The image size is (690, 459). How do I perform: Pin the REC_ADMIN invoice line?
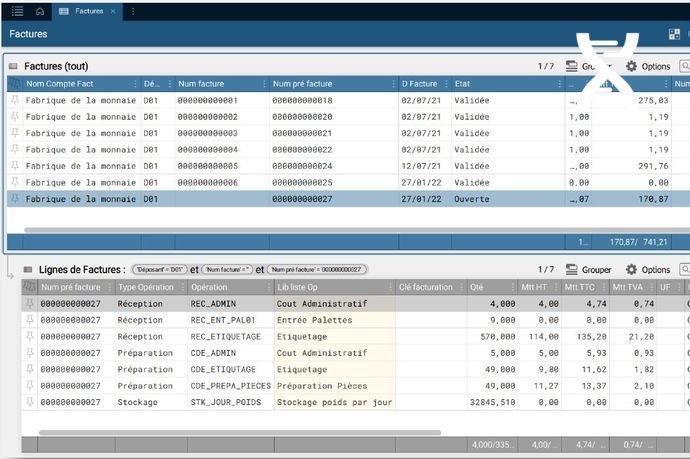click(x=30, y=303)
